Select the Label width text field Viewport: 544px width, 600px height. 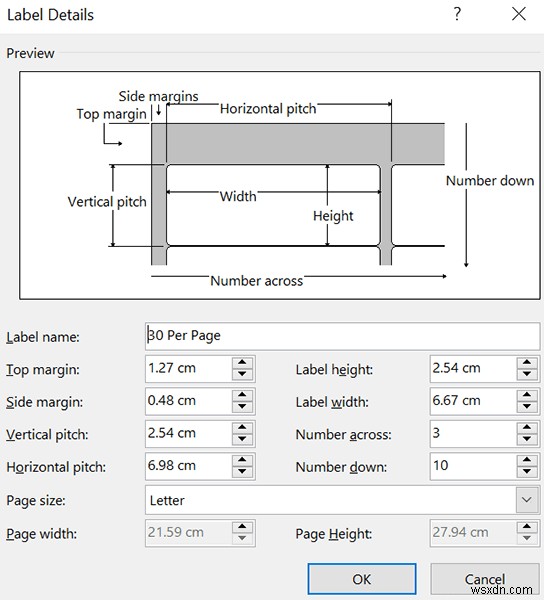point(473,401)
